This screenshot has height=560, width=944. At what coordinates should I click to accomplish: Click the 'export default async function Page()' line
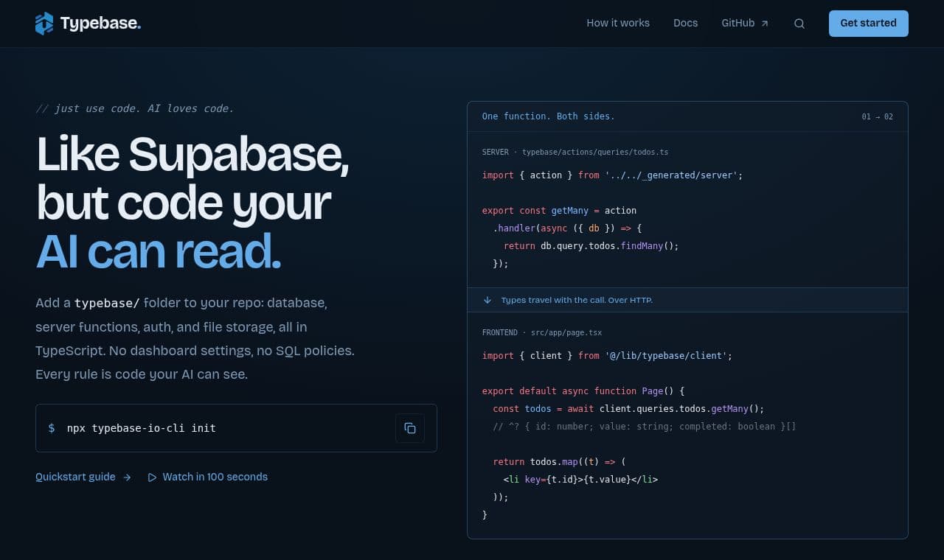583,391
